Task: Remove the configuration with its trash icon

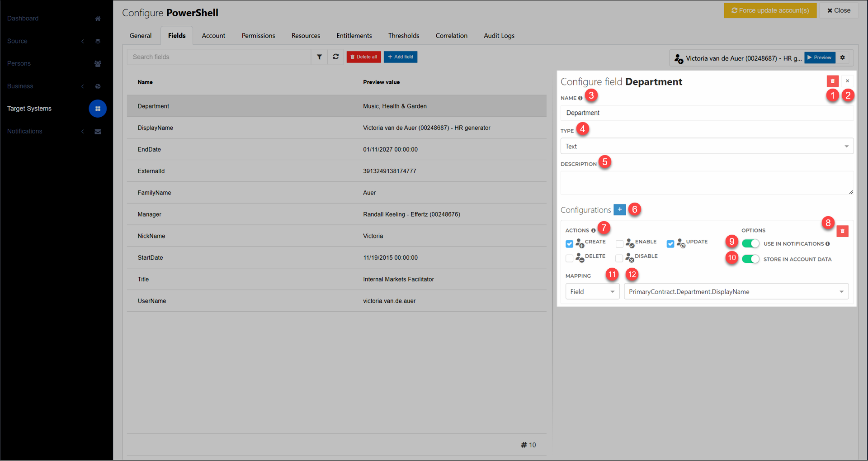Action: click(x=842, y=231)
